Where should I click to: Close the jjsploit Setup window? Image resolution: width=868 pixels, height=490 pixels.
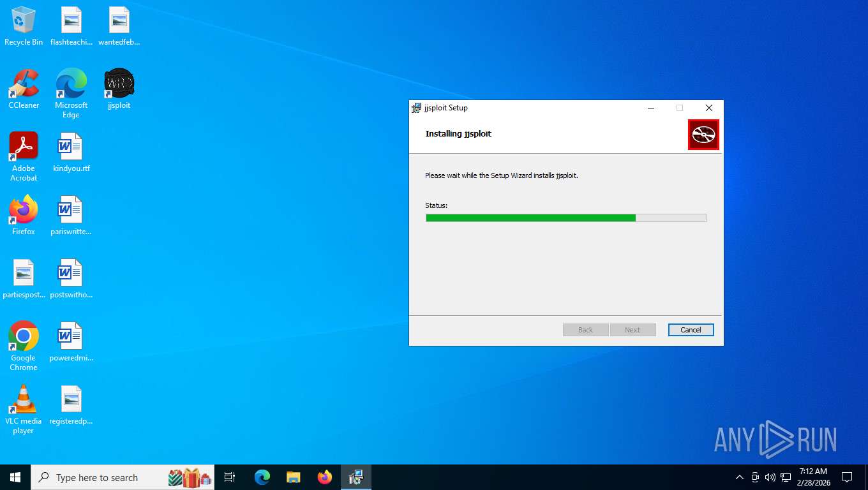point(708,108)
